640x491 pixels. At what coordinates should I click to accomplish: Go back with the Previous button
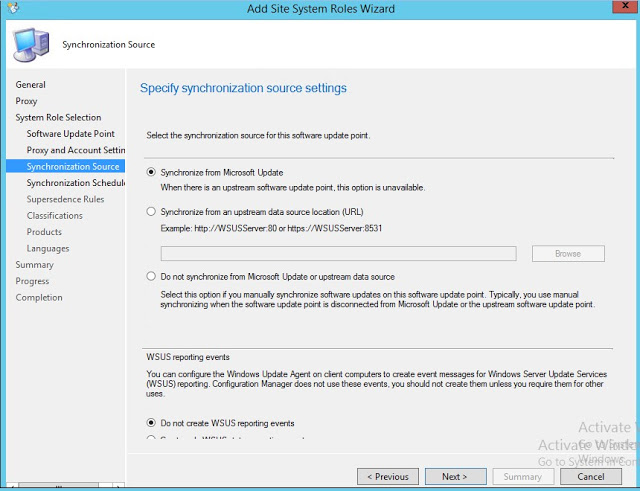387,477
